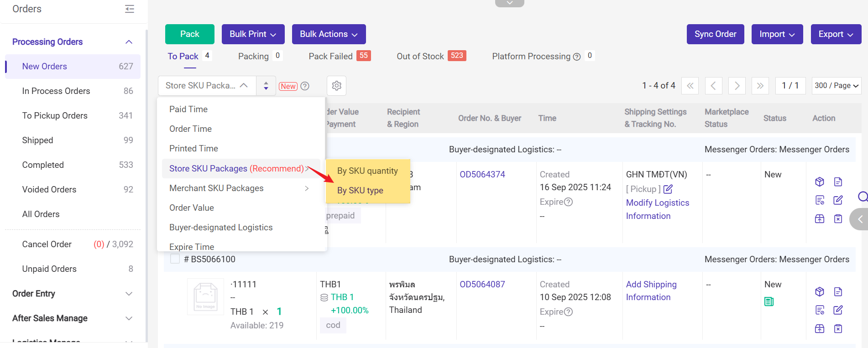Screen dimensions: 868x348
Task: Click the stacked coins icon beside THB 1
Action: click(324, 297)
